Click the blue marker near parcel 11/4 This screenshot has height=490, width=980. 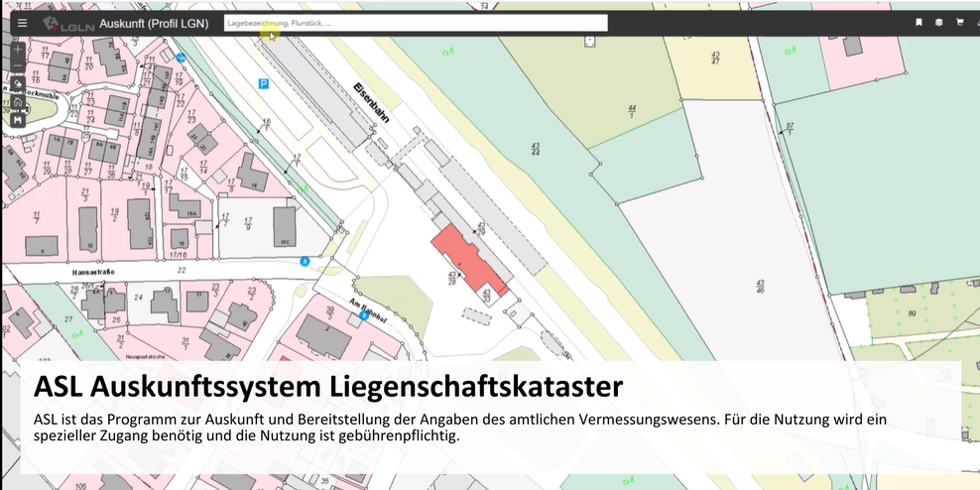181,59
